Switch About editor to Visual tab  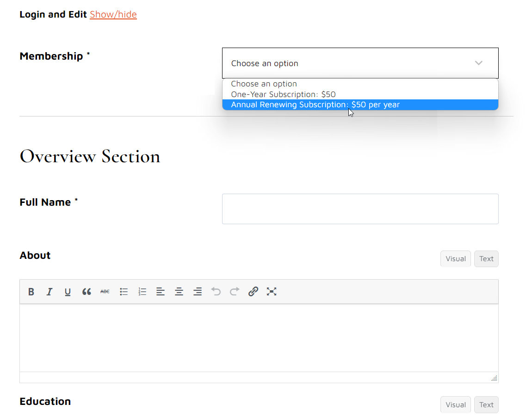(x=455, y=259)
